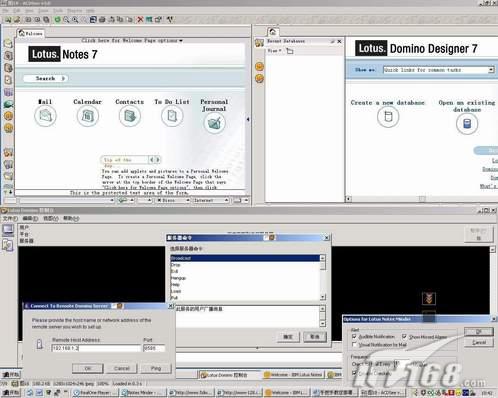This screenshot has height=398, width=498.
Task: Click the Remote Host Address field
Action: coord(96,348)
